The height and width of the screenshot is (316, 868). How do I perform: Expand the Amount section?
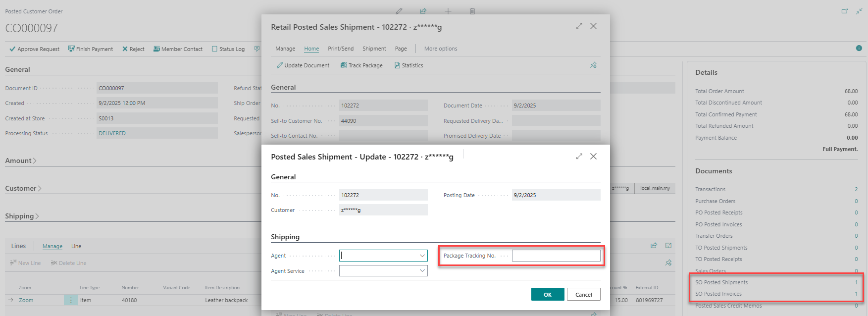(x=20, y=161)
